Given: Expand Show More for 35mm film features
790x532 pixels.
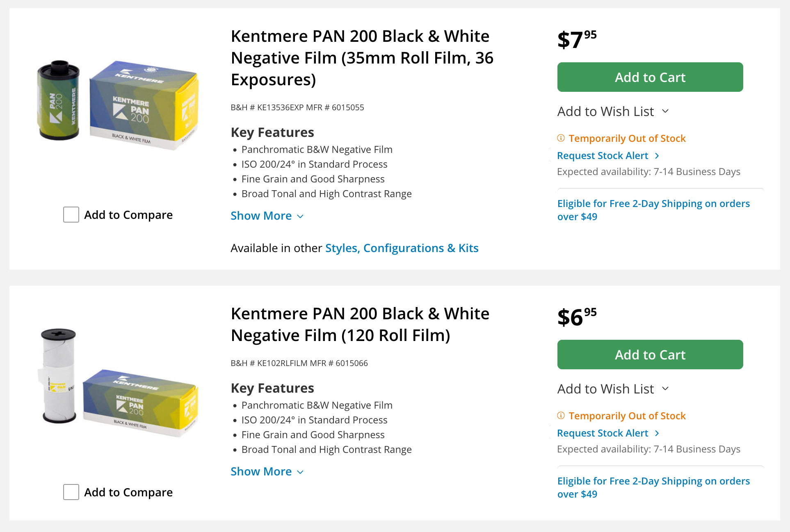Looking at the screenshot, I should 267,216.
